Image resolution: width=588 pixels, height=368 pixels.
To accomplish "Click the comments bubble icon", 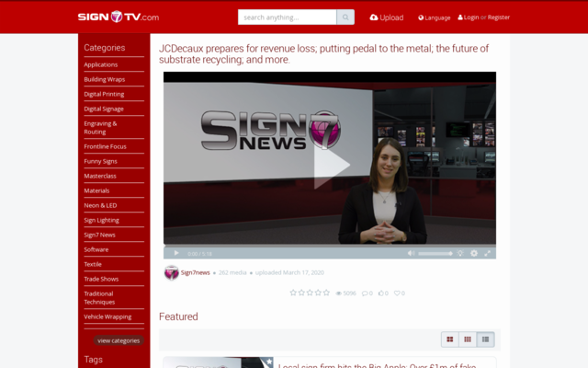I will [365, 293].
